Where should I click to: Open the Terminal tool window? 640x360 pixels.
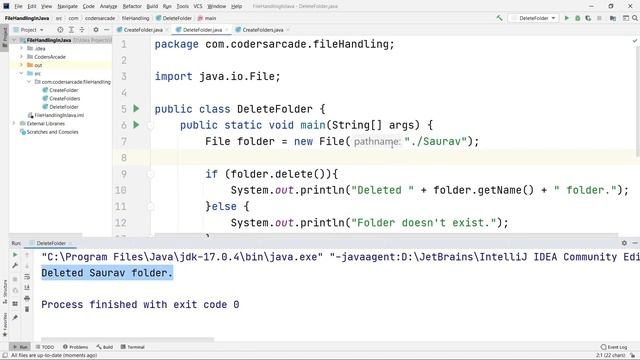pyautogui.click(x=133, y=347)
